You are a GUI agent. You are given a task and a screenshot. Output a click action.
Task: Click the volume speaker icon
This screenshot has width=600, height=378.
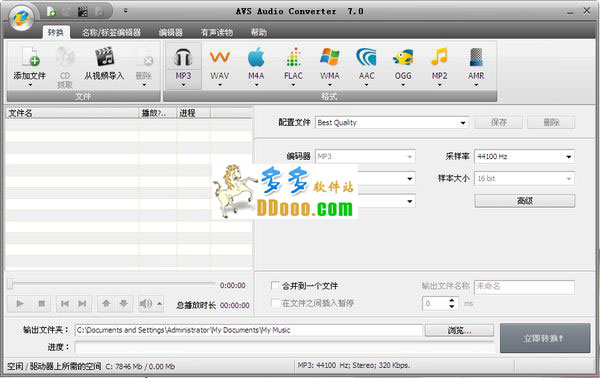pyautogui.click(x=145, y=304)
